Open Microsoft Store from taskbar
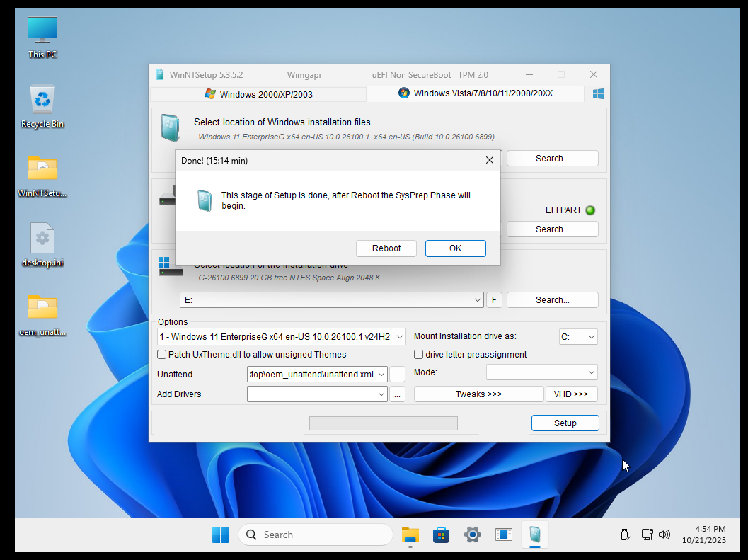The height and width of the screenshot is (560, 748). (442, 535)
